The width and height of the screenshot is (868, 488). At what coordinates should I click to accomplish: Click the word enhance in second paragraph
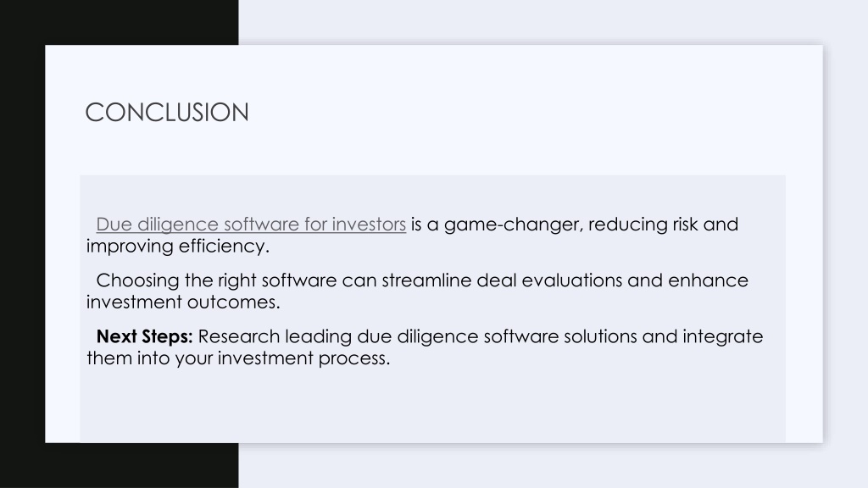708,280
